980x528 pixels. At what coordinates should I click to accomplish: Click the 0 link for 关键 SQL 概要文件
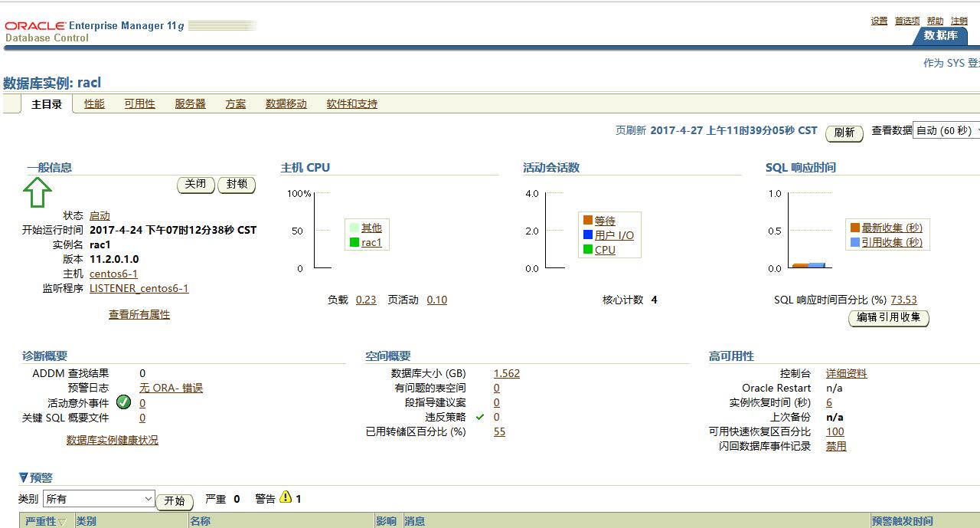pyautogui.click(x=142, y=418)
